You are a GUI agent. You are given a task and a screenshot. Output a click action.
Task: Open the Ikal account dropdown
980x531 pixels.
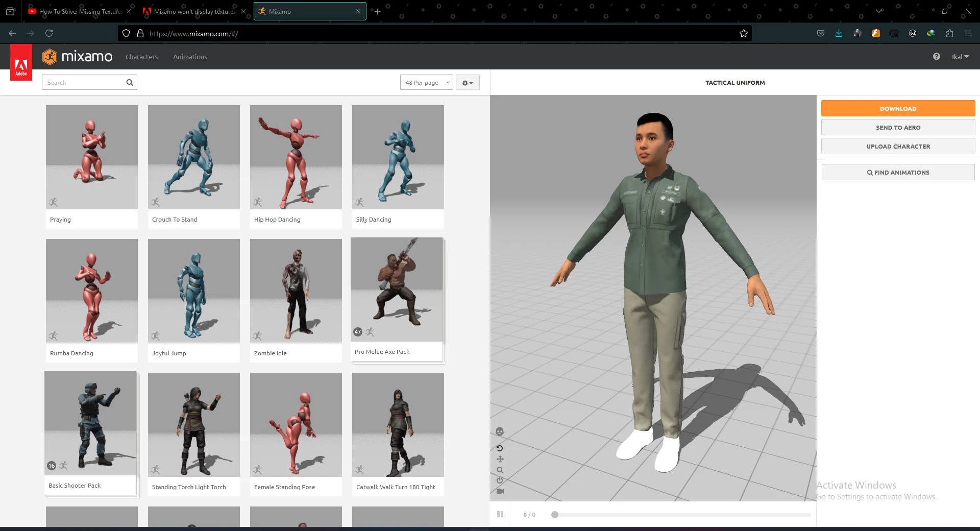tap(960, 57)
